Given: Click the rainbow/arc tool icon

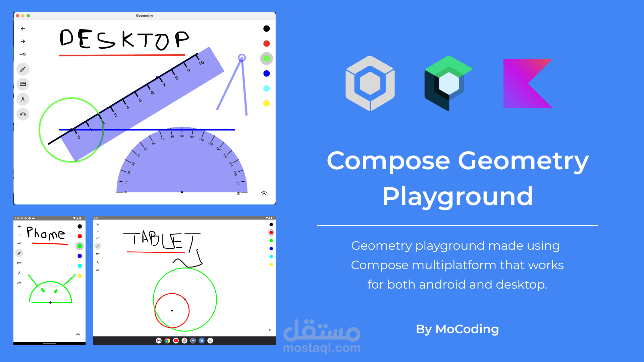Looking at the screenshot, I should pyautogui.click(x=23, y=115).
